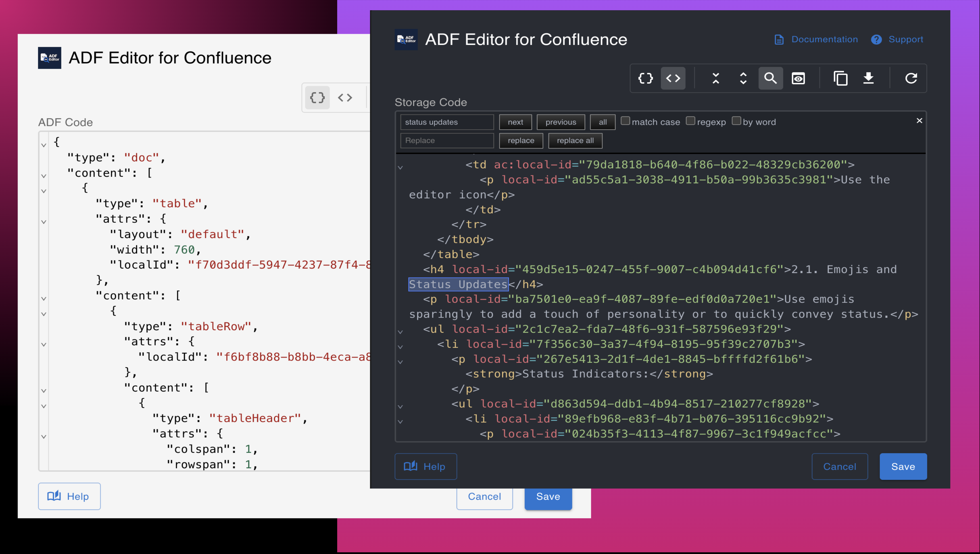Screen dimensions: 980x554
Task: Copy code with the copy icon
Action: (840, 78)
